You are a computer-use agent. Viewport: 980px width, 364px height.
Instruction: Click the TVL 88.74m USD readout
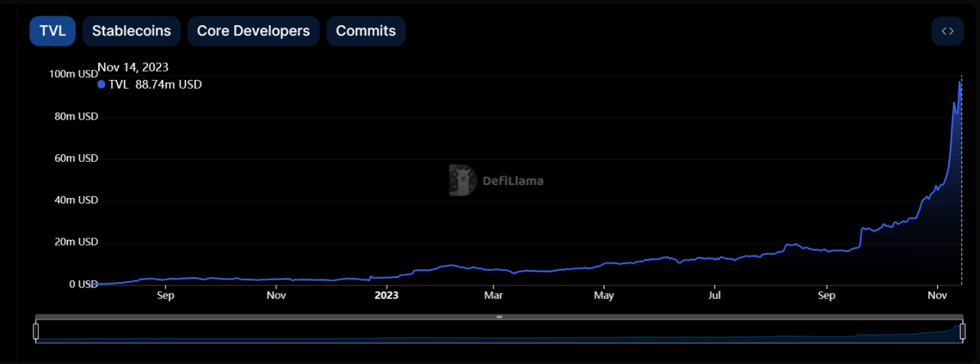tap(155, 85)
